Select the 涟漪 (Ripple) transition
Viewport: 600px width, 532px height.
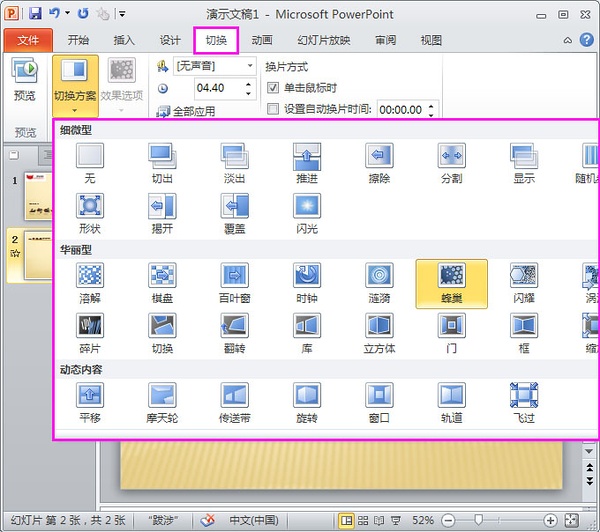point(379,283)
